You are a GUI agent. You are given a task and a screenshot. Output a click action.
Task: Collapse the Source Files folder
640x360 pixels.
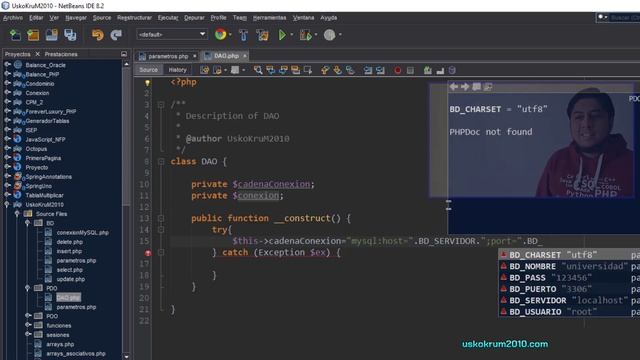click(17, 213)
